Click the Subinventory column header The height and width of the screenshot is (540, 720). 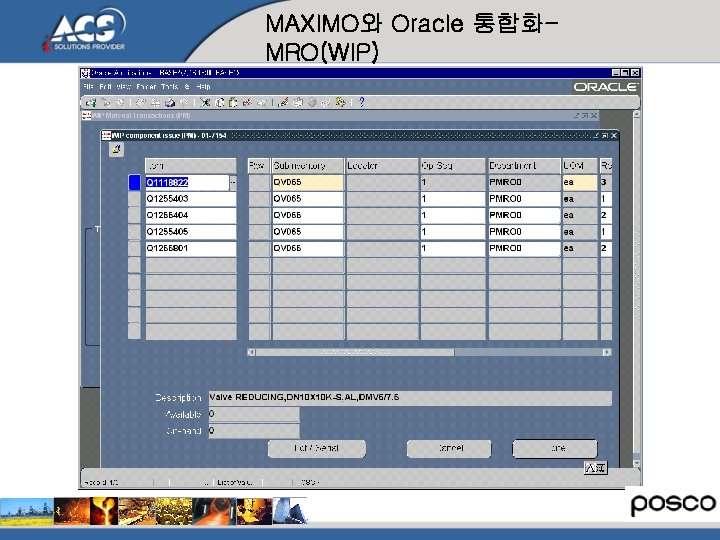[x=308, y=166]
